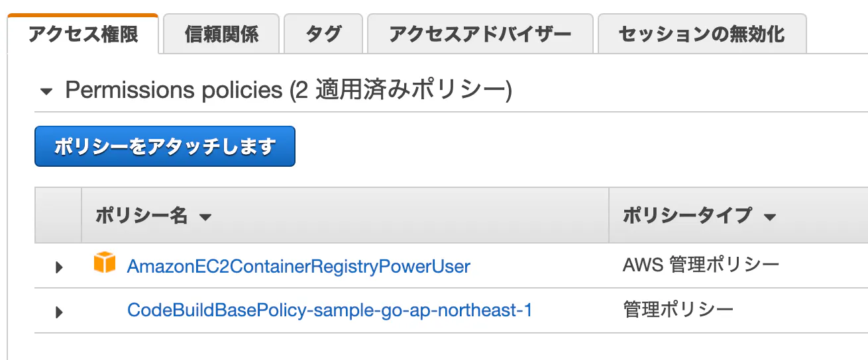The height and width of the screenshot is (360, 868).
Task: Click the ポリシー名 column header label
Action: click(x=142, y=215)
